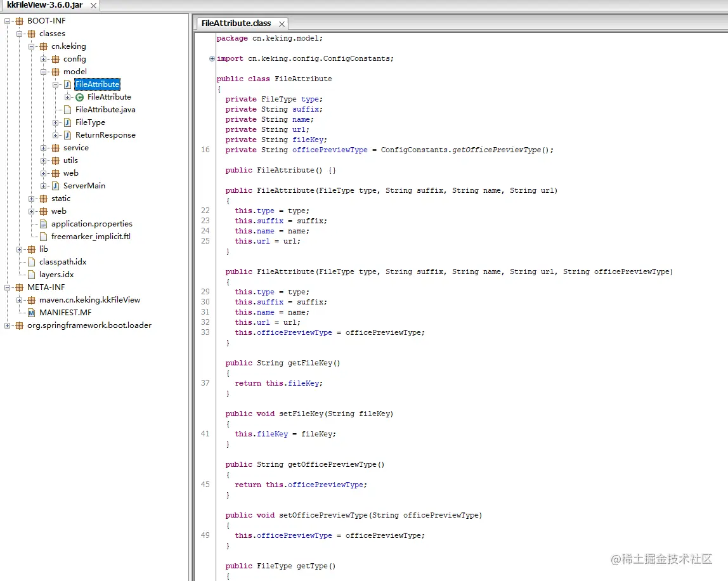
Task: Click line number 45 in the gutter
Action: (205, 485)
